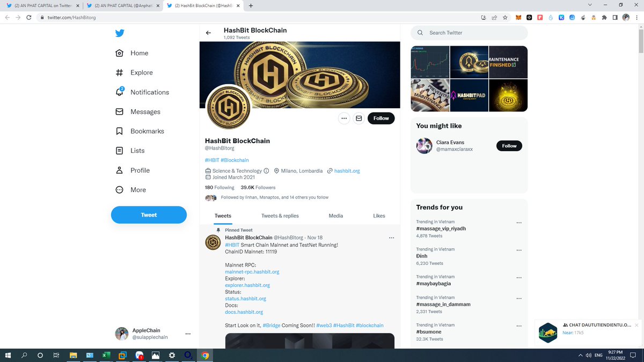Image resolution: width=644 pixels, height=362 pixels.
Task: Close the CHAT DAUTUTIENDIENTU notification popup
Action: (637, 325)
